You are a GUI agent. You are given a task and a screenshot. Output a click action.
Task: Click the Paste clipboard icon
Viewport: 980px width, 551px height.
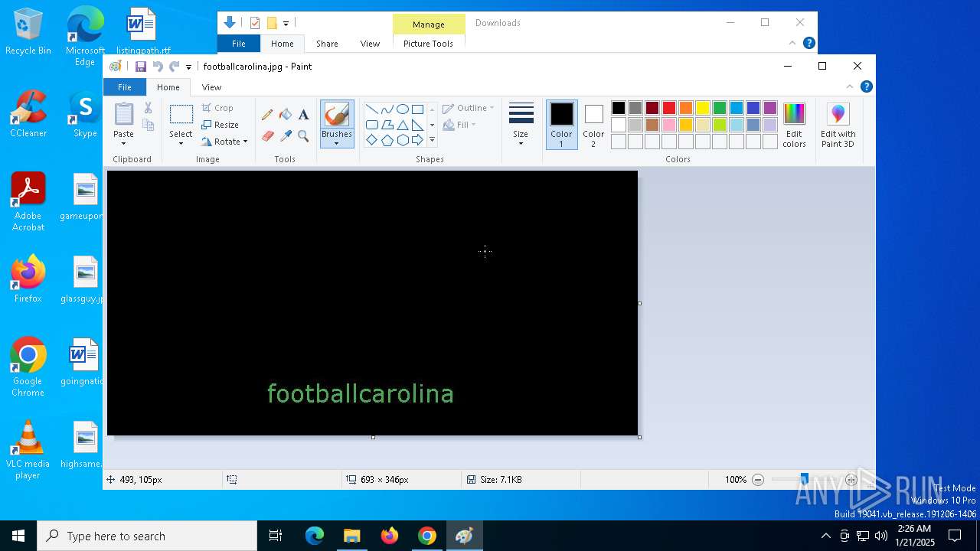[x=123, y=114]
